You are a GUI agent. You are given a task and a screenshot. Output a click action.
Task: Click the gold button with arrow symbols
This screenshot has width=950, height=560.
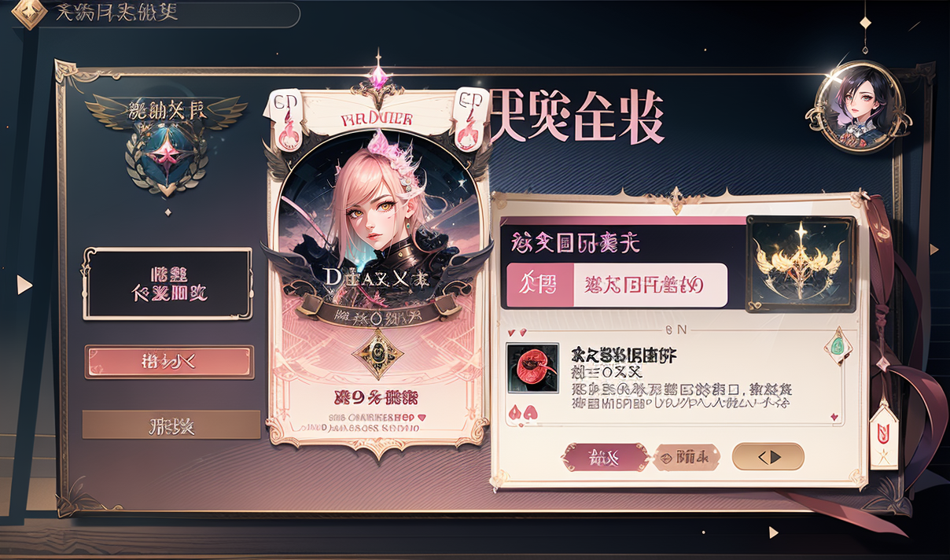click(x=768, y=456)
